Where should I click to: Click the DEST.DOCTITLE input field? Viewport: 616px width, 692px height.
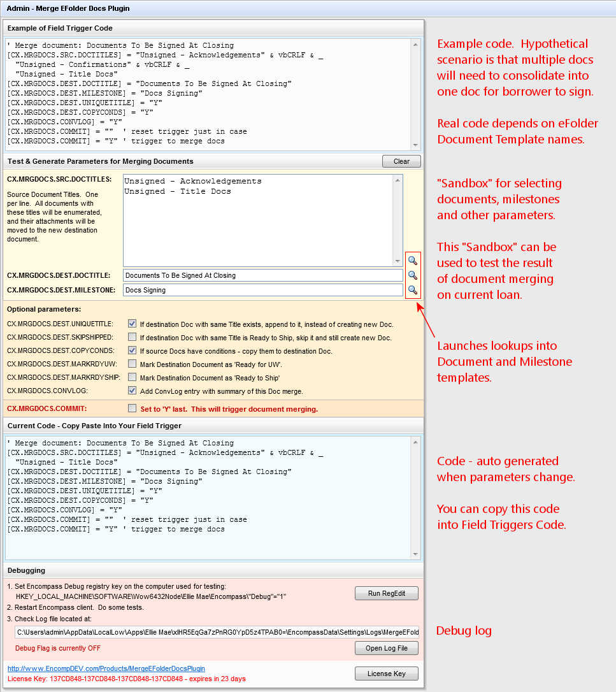point(263,275)
